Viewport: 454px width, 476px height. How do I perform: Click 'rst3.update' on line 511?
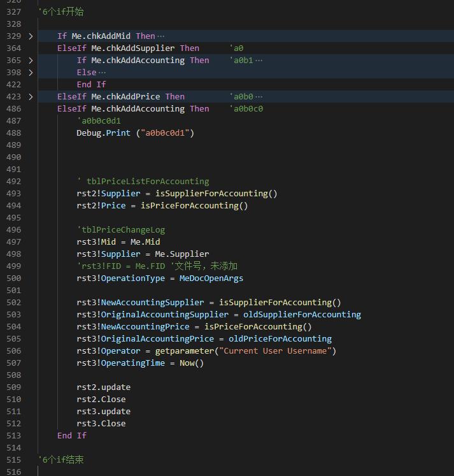tap(103, 412)
